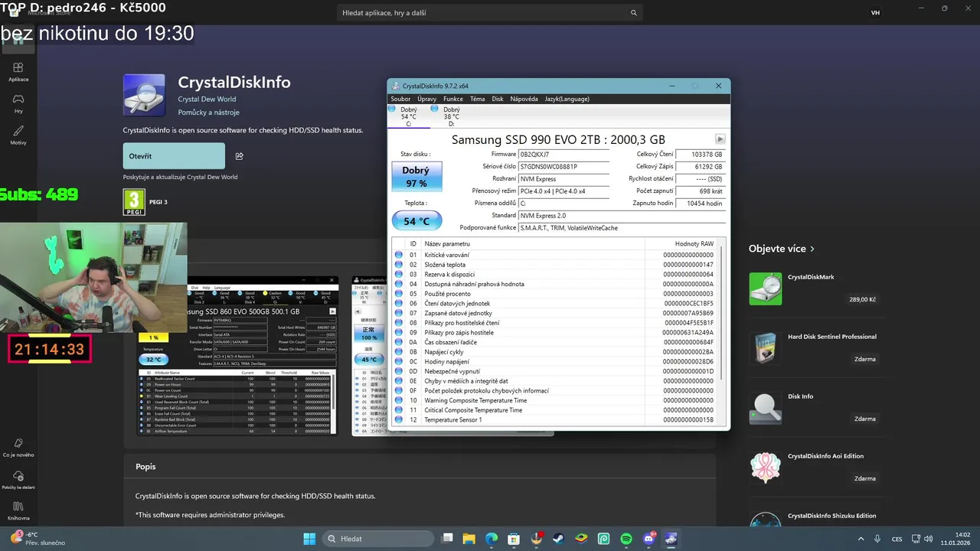The height and width of the screenshot is (551, 980).
Task: Click Dobrý 97 % health status button
Action: point(416,177)
